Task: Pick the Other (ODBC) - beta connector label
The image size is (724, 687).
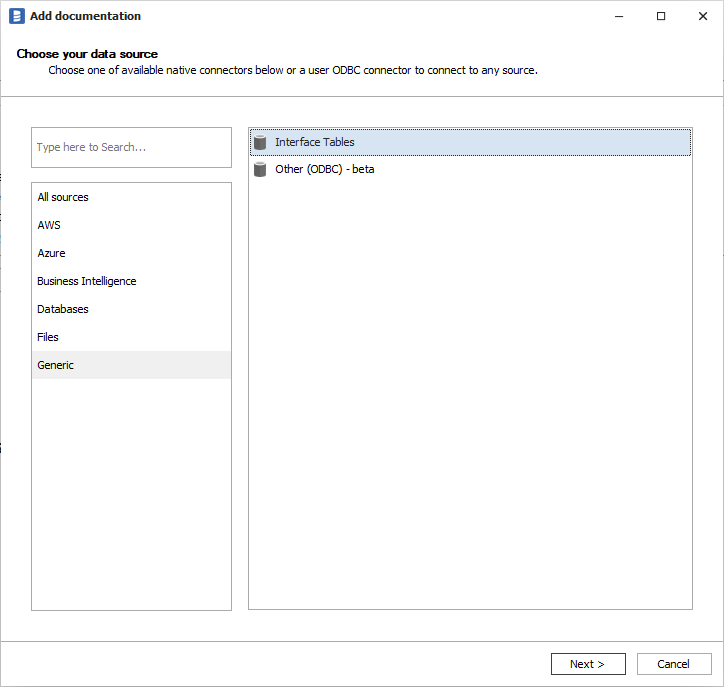Action: 325,170
